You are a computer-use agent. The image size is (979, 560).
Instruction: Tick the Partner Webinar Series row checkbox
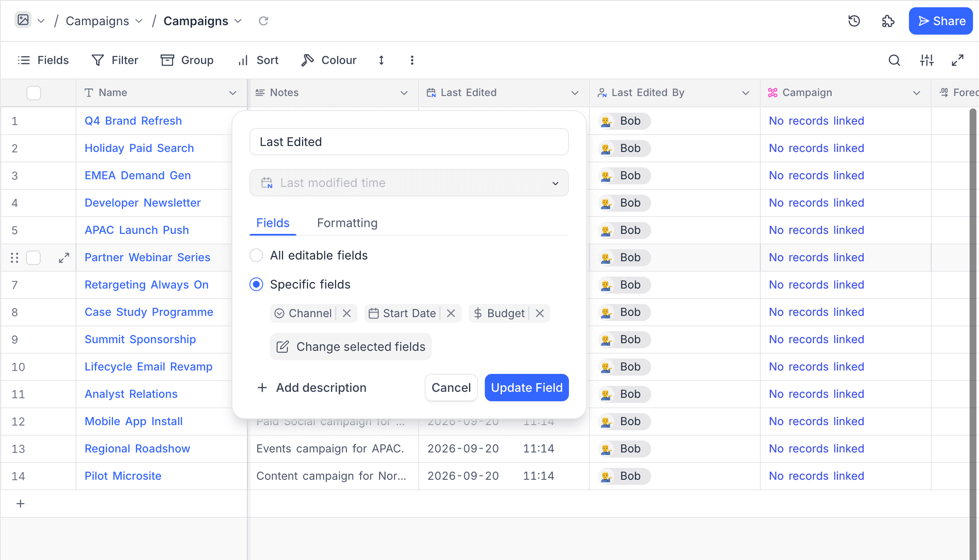point(33,257)
